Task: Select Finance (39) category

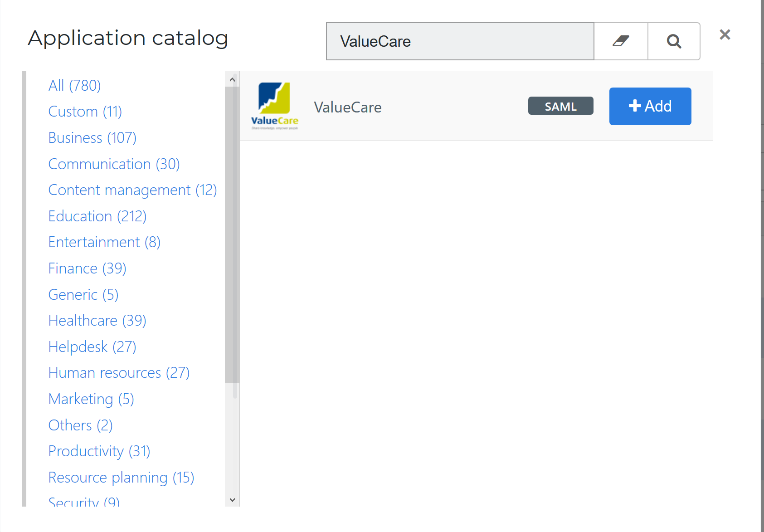Action: tap(88, 268)
